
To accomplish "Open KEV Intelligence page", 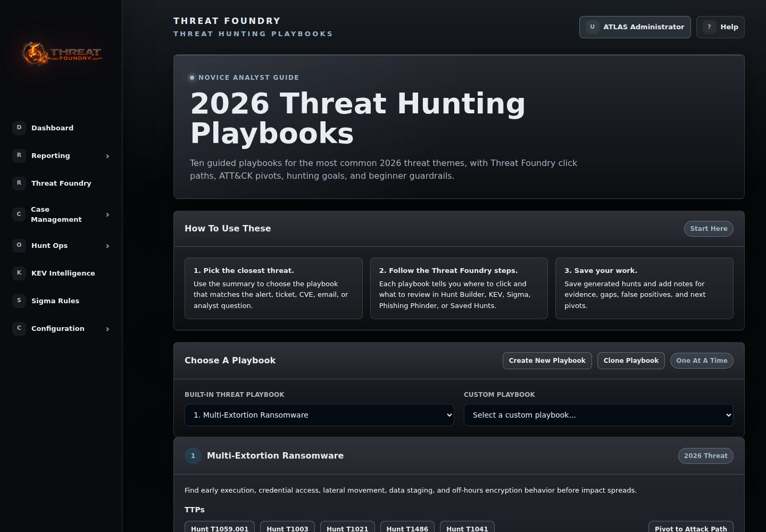I will (61, 273).
